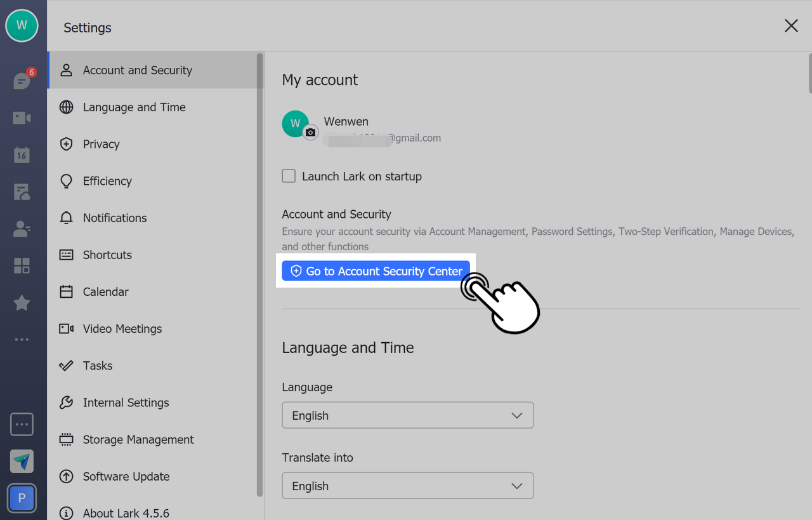Switch to the Notifications settings section
This screenshot has width=812, height=520.
coord(114,218)
